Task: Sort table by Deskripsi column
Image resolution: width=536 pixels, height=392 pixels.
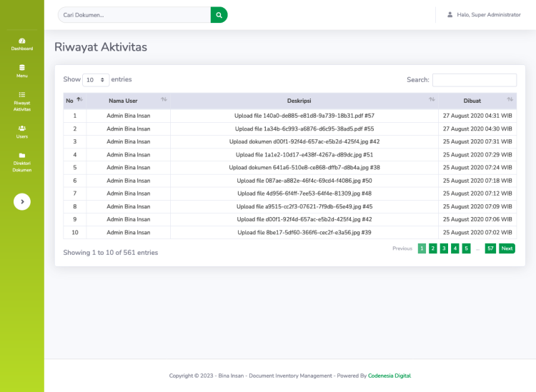Action: tap(304, 101)
